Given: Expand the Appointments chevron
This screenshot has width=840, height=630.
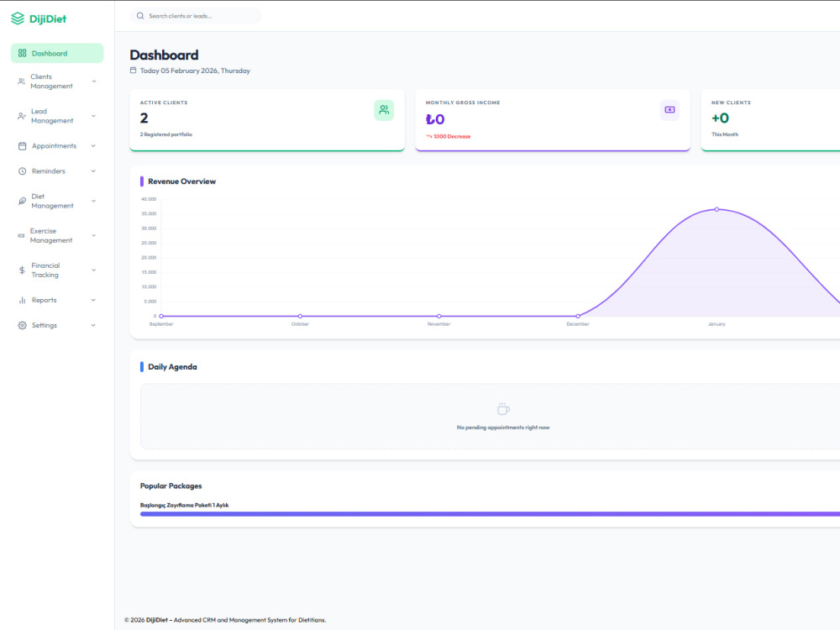Looking at the screenshot, I should pos(93,145).
